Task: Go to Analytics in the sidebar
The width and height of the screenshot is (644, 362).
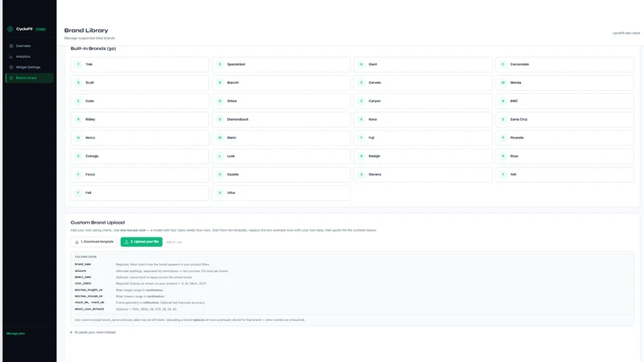Action: click(30, 56)
